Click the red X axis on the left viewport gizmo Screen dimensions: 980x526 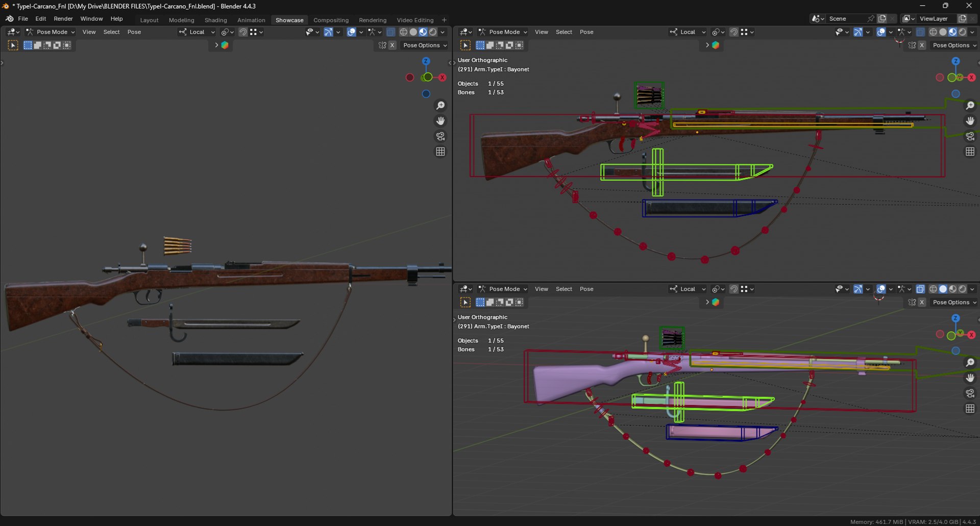(442, 78)
